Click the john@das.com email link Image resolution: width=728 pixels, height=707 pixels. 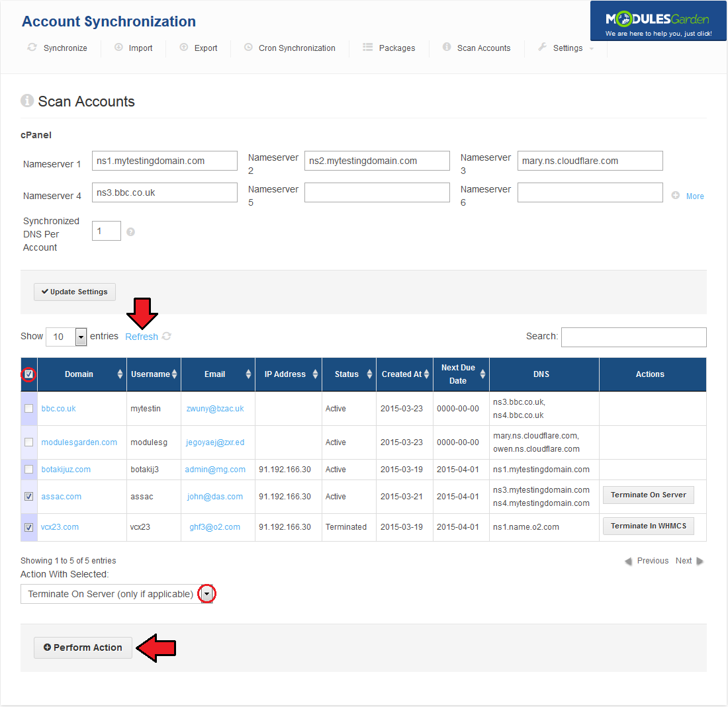[215, 497]
